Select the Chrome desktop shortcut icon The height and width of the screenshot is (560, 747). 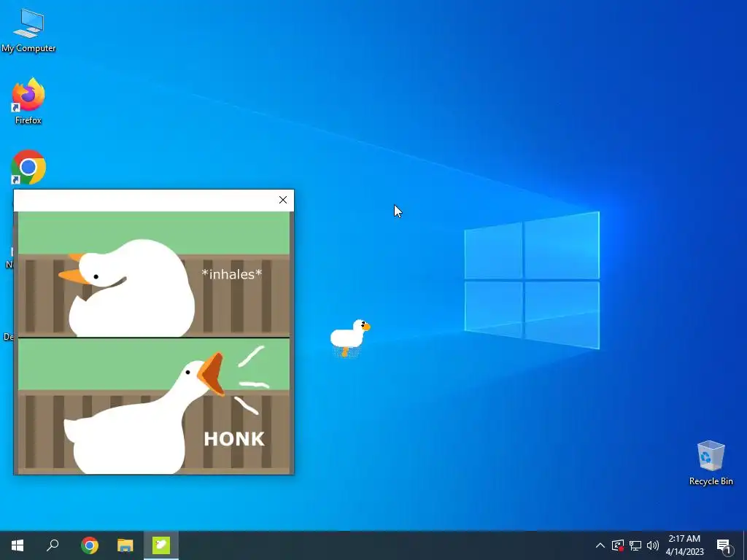[x=28, y=167]
